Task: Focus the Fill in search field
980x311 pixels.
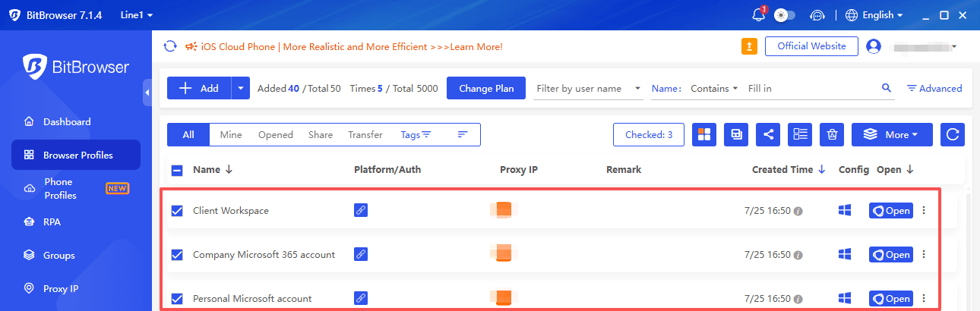Action: [x=811, y=89]
